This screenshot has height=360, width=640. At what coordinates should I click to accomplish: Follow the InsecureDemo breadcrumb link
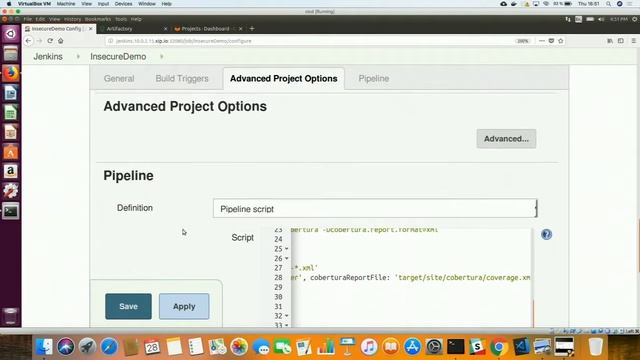[118, 57]
